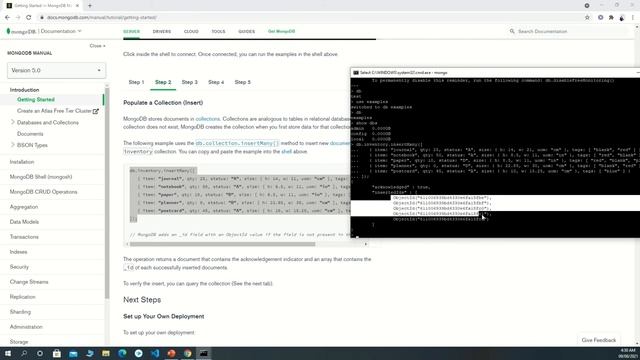Close the Getting Started browser tab

click(77, 6)
